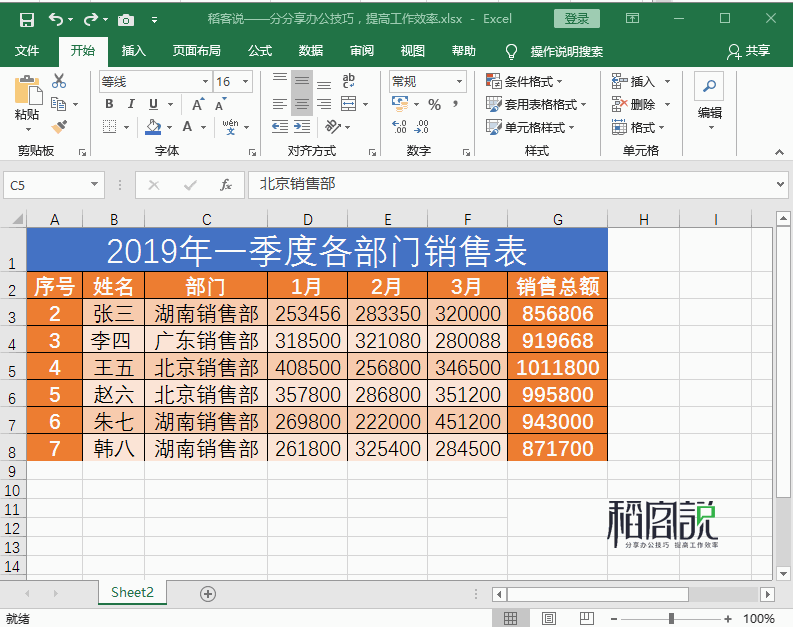Screen dimensions: 793x627
Task: Open the font size 16 dropdown
Action: [x=245, y=81]
